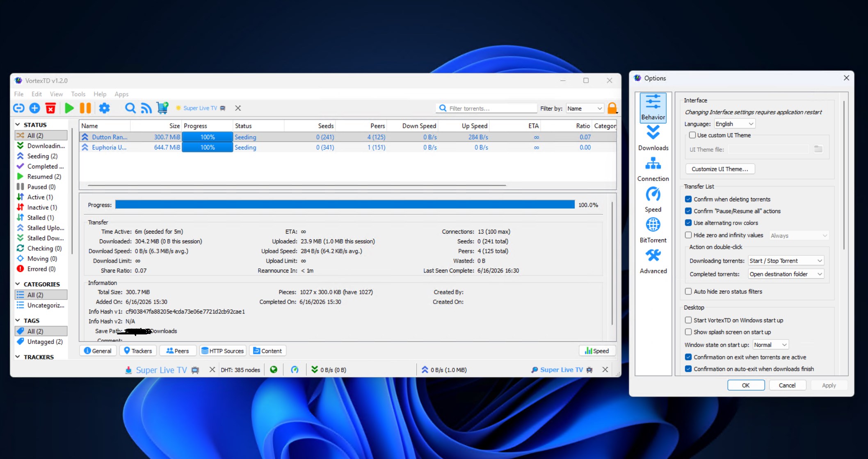Click the green resume play icon
Viewport: 868px width, 459px height.
69,108
